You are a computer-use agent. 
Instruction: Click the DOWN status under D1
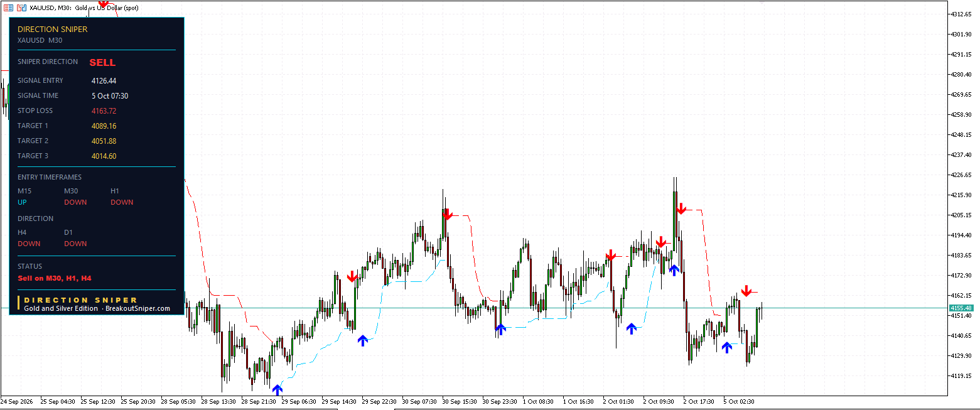point(75,244)
